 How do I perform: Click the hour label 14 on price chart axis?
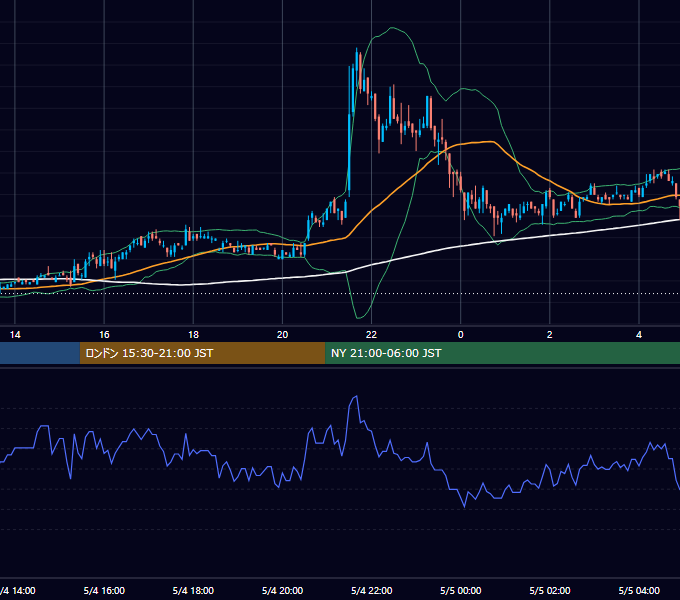pos(15,335)
